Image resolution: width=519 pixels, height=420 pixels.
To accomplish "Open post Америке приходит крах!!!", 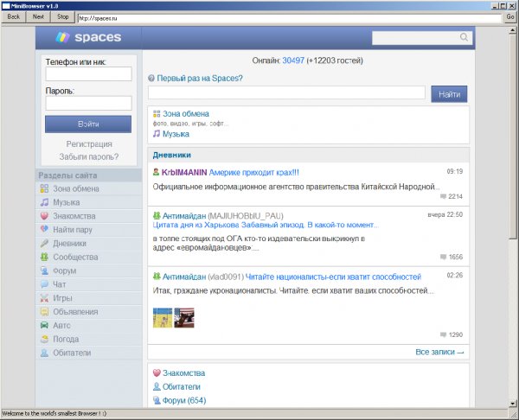I will (x=253, y=172).
